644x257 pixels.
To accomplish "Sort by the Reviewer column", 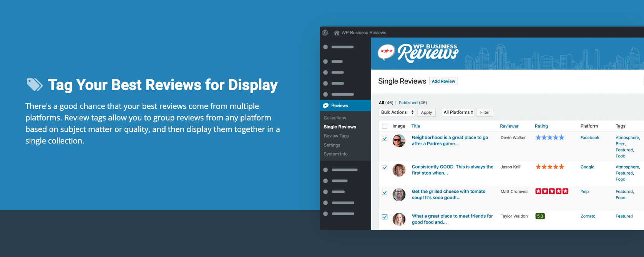I will pyautogui.click(x=509, y=126).
